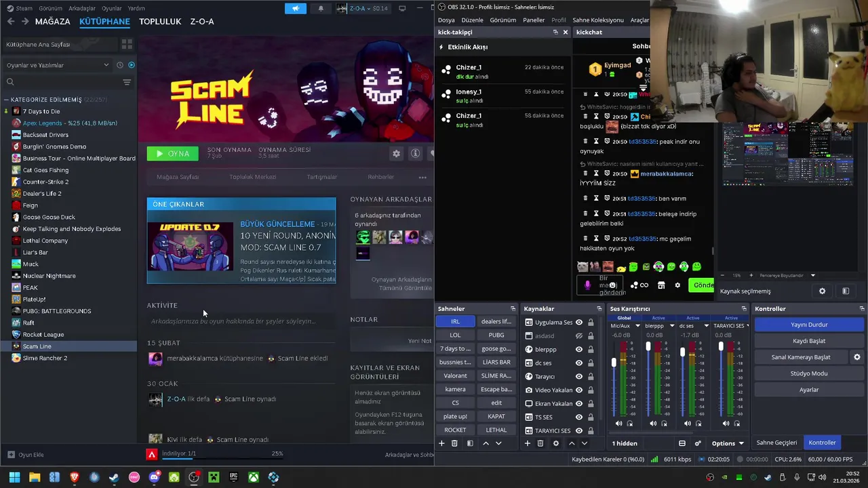Show the hidden asdasd source
Image resolution: width=868 pixels, height=488 pixels.
pyautogui.click(x=579, y=336)
